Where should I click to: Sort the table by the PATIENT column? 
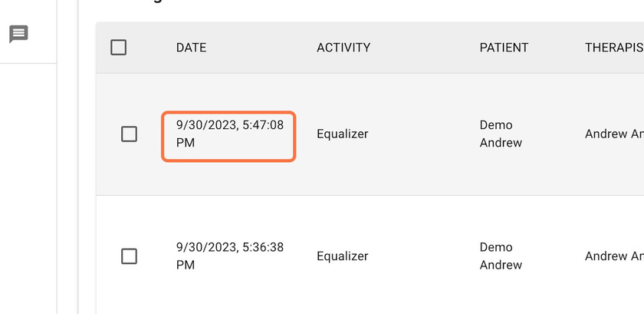(504, 48)
